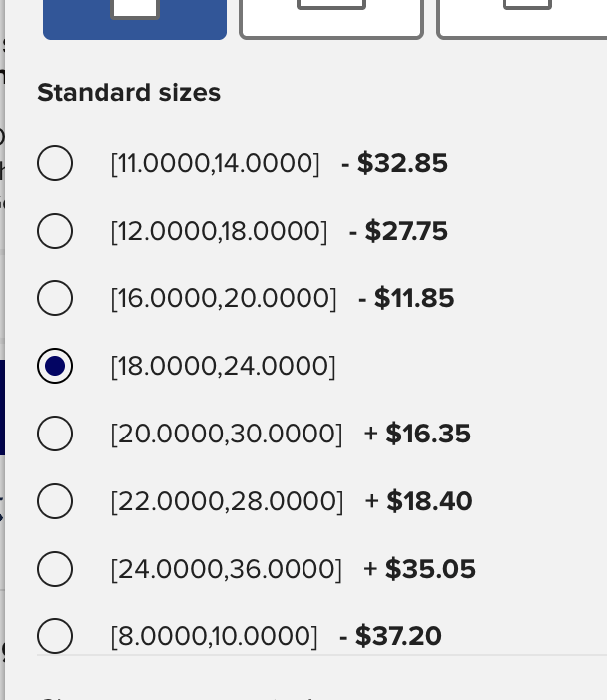Image resolution: width=607 pixels, height=700 pixels.
Task: Click the selected 18 by 24 radio button
Action: tap(55, 366)
